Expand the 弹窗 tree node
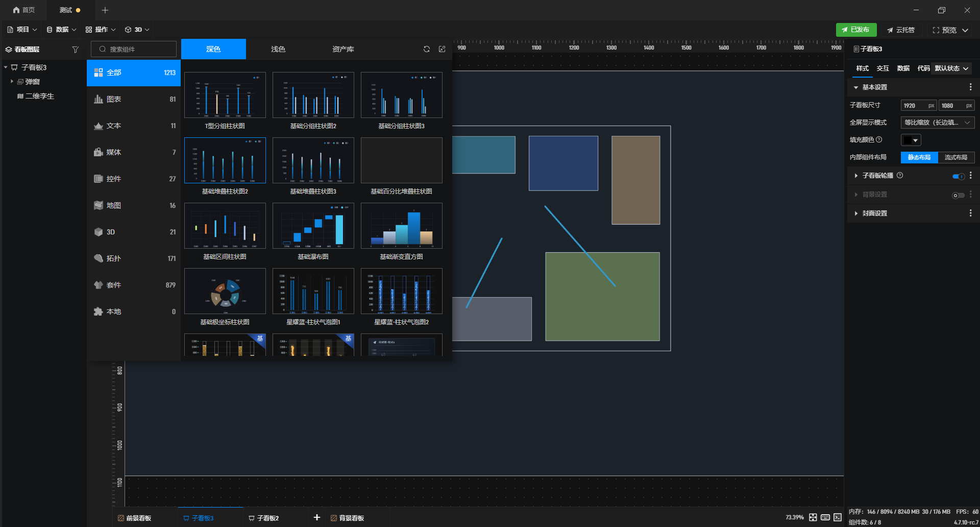The image size is (980, 527). point(12,81)
